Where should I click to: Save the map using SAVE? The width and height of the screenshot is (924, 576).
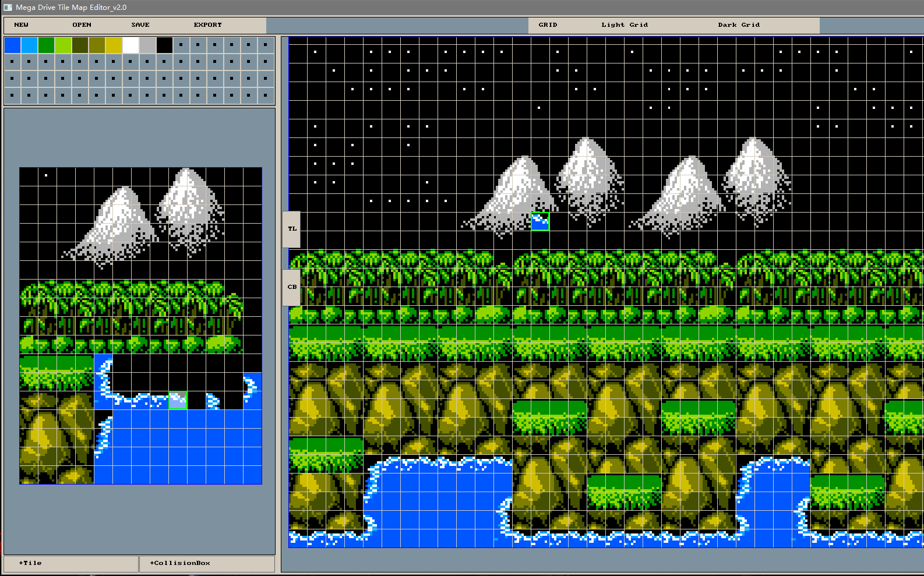click(x=140, y=25)
